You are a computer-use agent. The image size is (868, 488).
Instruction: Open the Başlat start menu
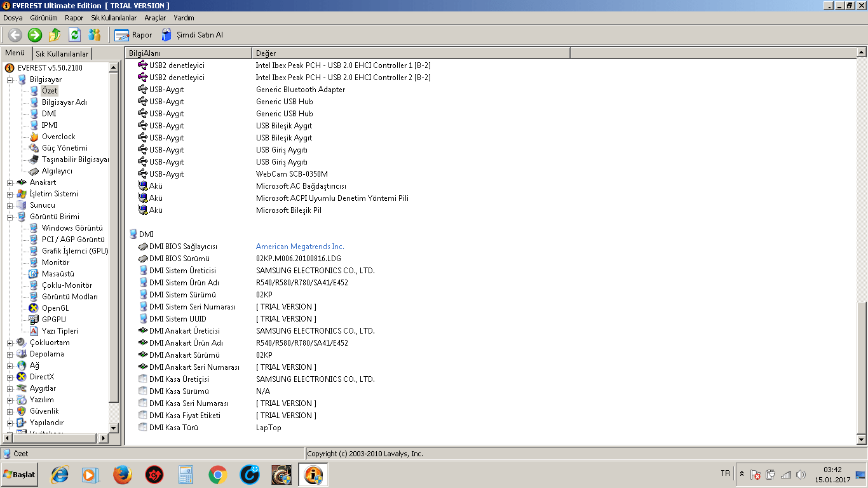coord(20,475)
